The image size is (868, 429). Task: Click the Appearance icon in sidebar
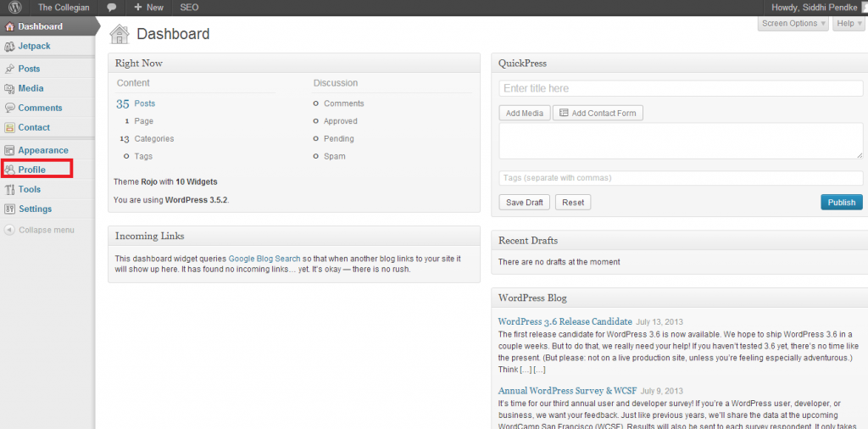coord(9,151)
